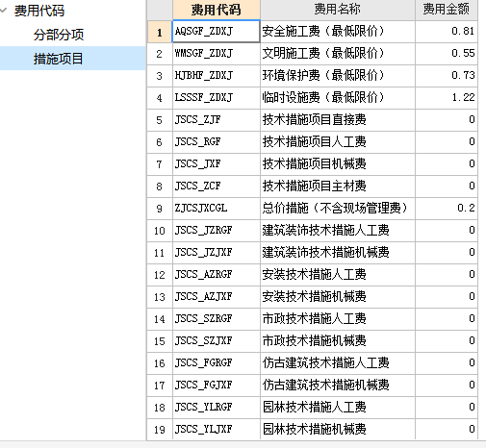Click 总价措施（不含现场管理费） name cell
The width and height of the screenshot is (486, 448).
[338, 209]
